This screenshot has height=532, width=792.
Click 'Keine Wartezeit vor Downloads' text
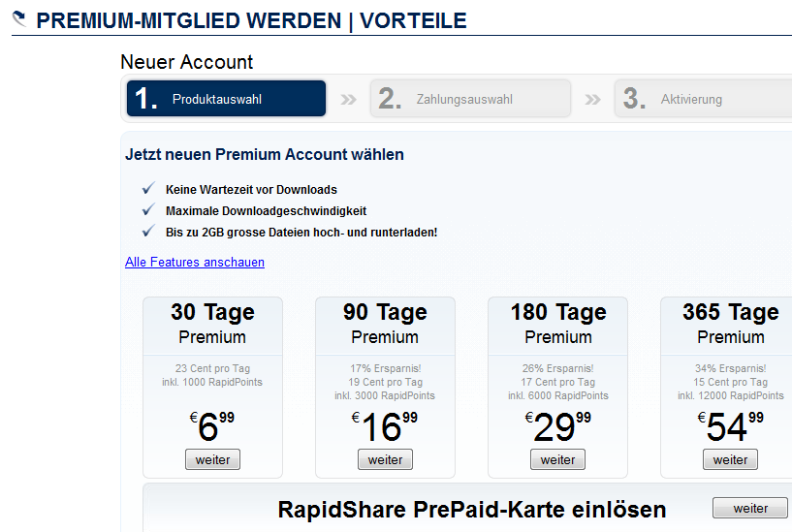pyautogui.click(x=251, y=190)
